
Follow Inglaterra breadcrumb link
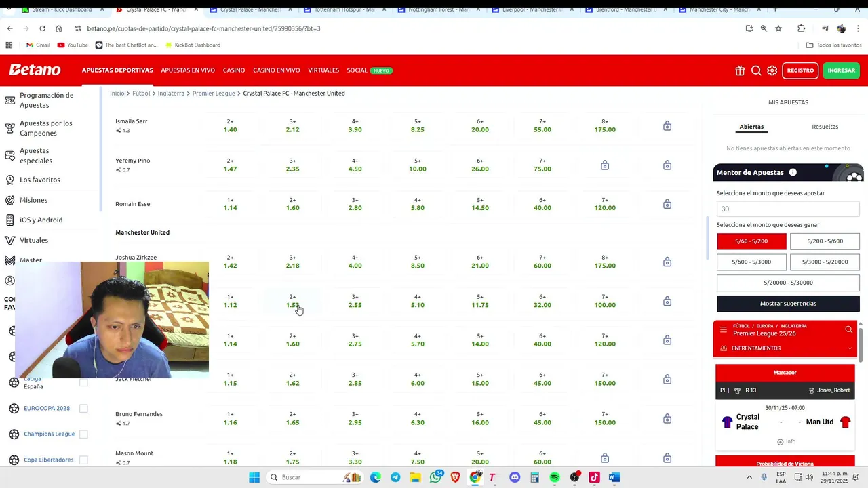point(171,93)
